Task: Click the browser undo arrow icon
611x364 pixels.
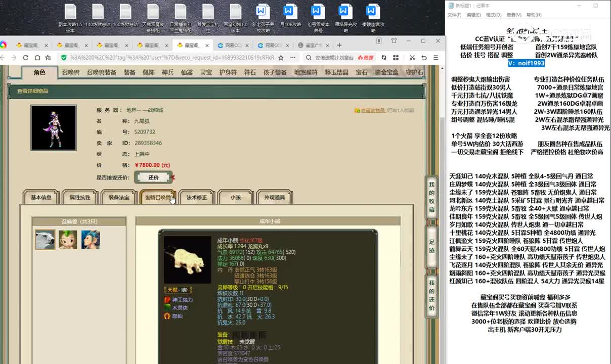Action: point(424,58)
